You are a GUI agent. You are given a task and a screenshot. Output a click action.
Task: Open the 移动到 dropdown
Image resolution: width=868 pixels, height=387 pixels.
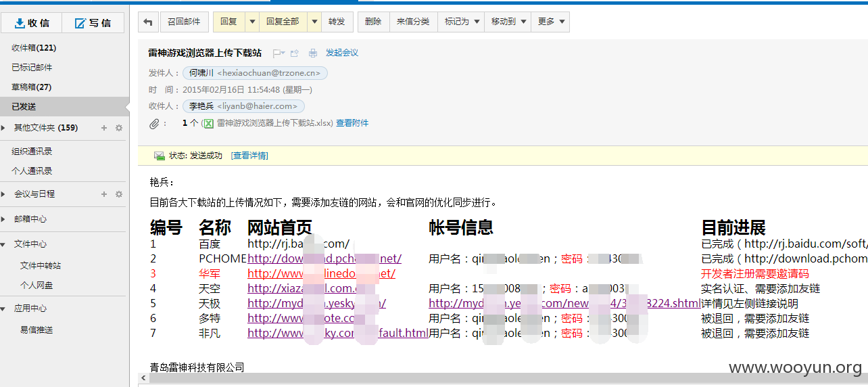pos(508,22)
